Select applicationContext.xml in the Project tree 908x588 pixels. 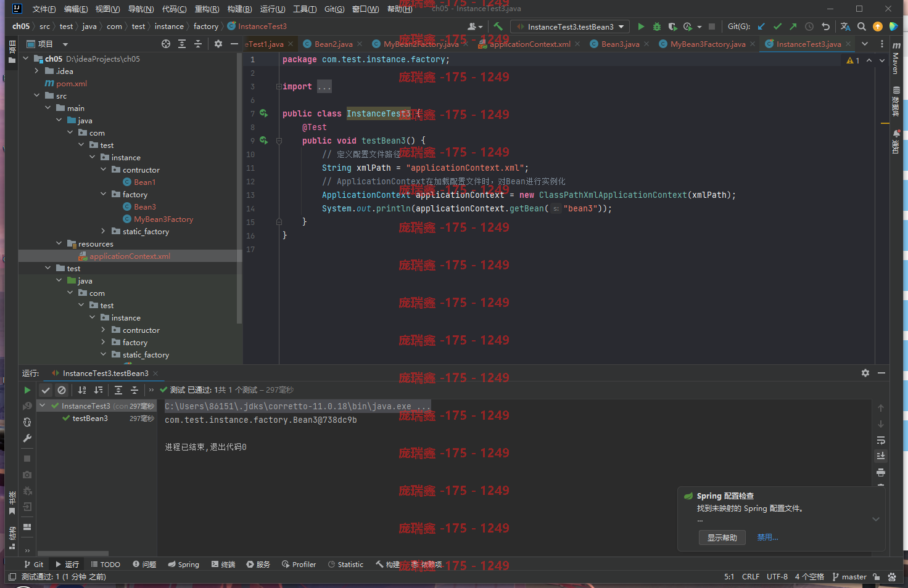[x=130, y=256]
